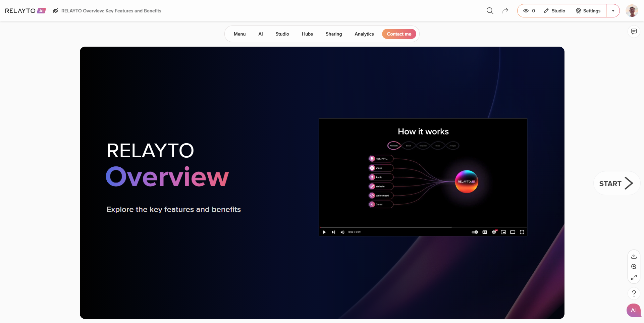Select the Sharing tab
644x323 pixels.
click(334, 34)
